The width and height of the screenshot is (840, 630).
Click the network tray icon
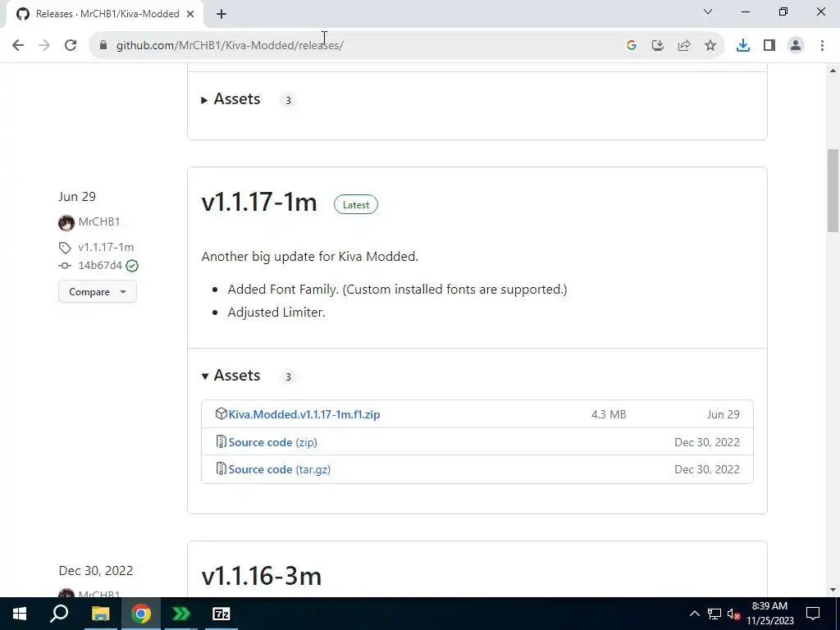(x=714, y=614)
